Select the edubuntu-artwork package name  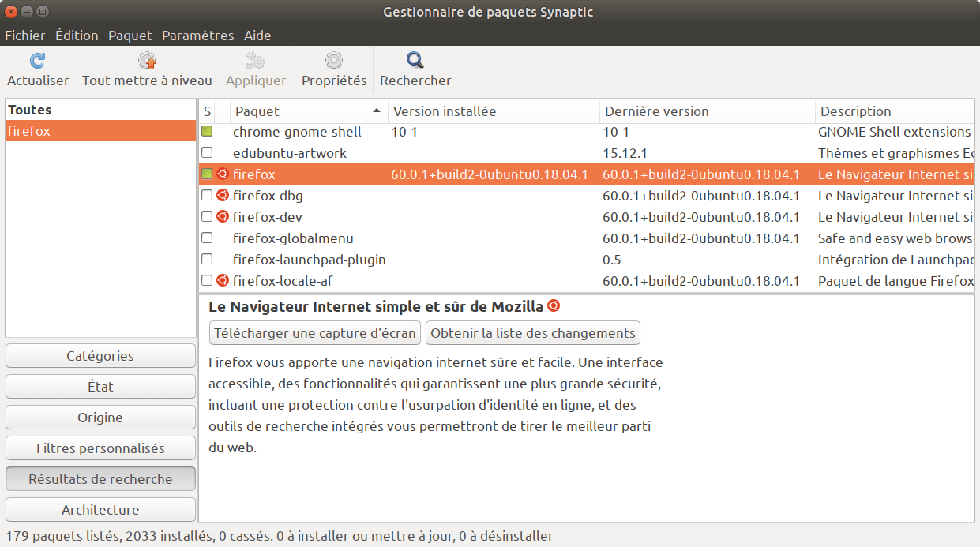tap(290, 153)
